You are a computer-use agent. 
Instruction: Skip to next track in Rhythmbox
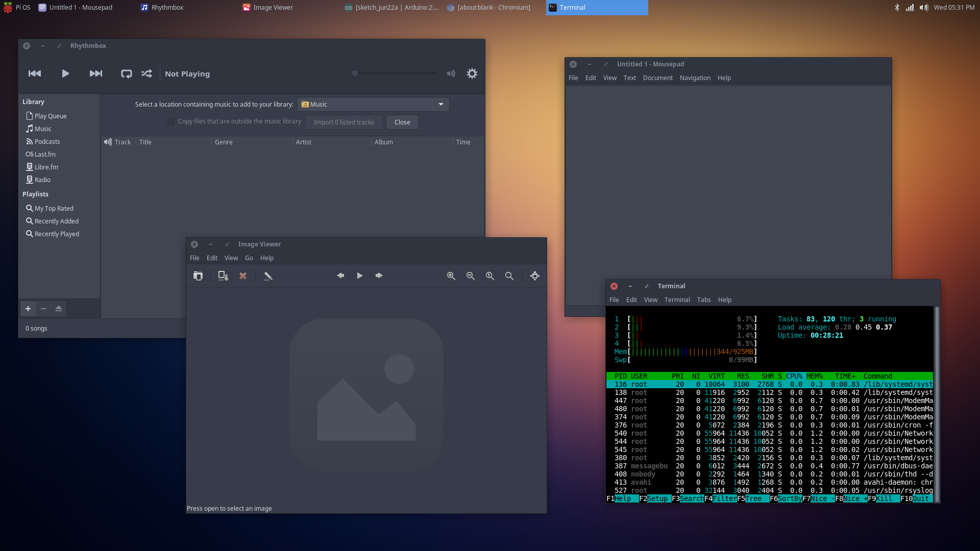96,73
